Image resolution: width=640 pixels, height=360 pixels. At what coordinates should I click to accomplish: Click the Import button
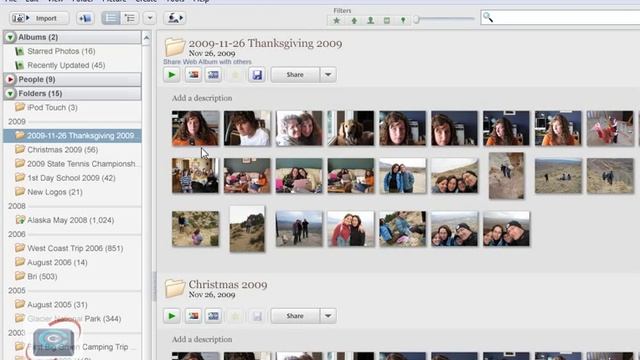[x=39, y=18]
